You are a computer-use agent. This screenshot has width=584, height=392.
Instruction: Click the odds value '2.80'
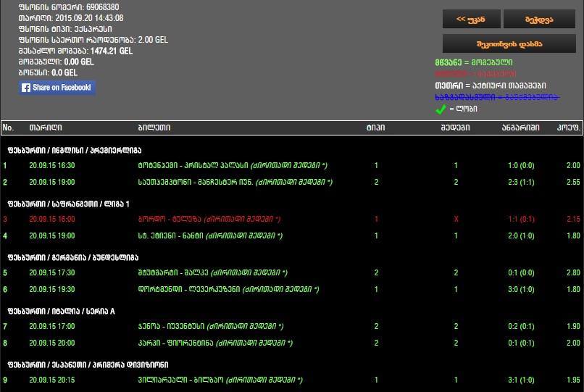pyautogui.click(x=573, y=272)
